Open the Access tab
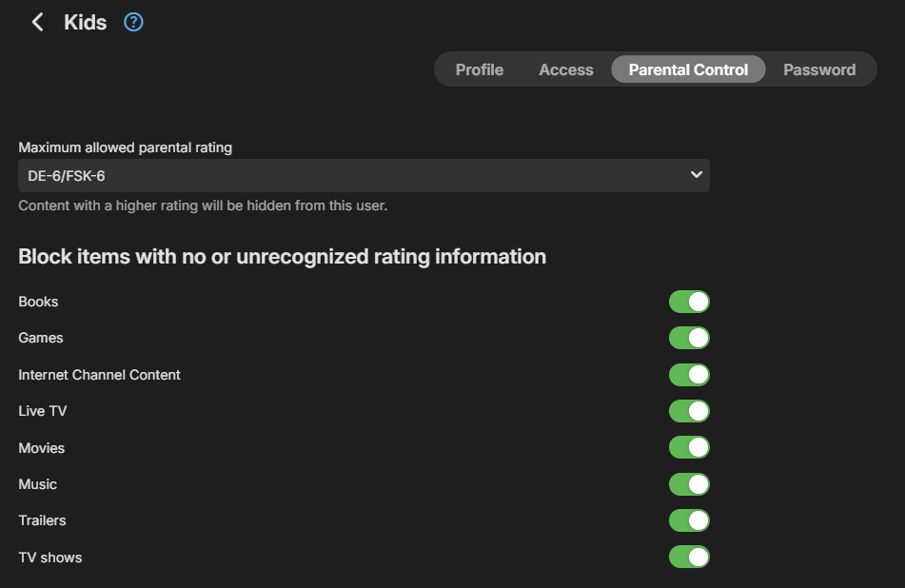The image size is (905, 588). [x=566, y=69]
